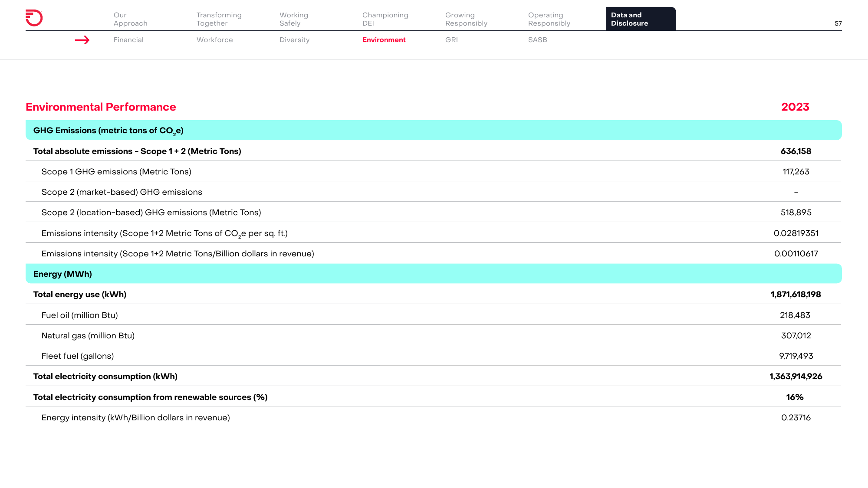Click the 636,158 total emissions value

point(796,151)
